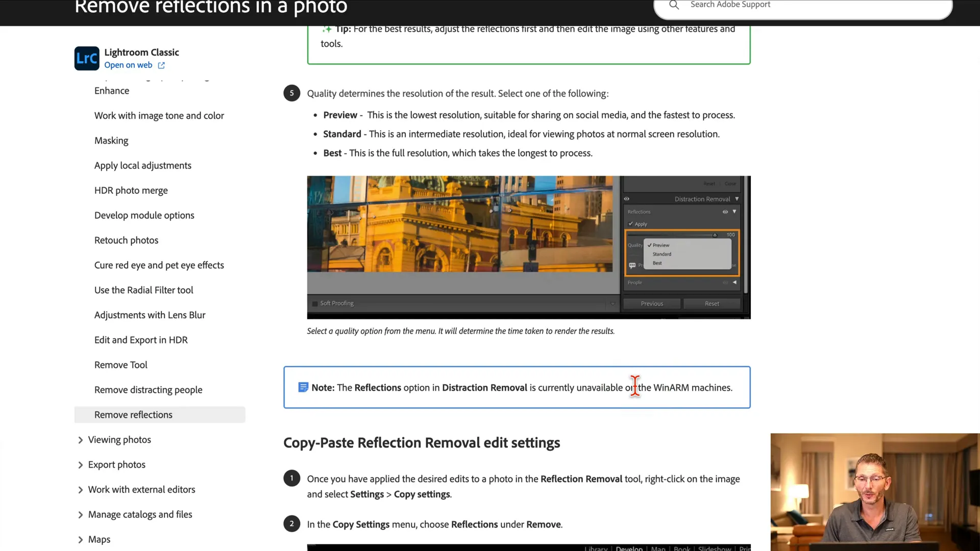
Task: Open Use the Radial Filter tool page
Action: coord(144,290)
